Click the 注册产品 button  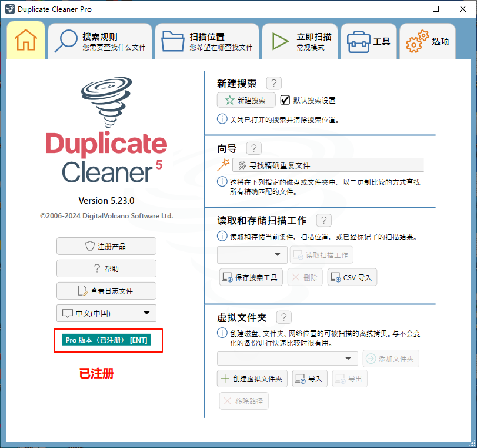coord(106,246)
